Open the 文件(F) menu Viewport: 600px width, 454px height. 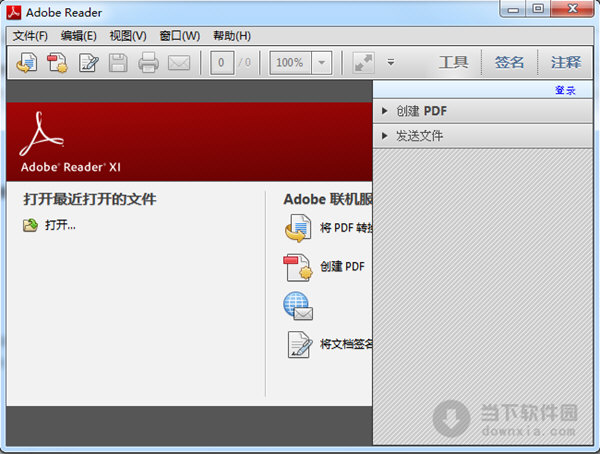pos(30,36)
